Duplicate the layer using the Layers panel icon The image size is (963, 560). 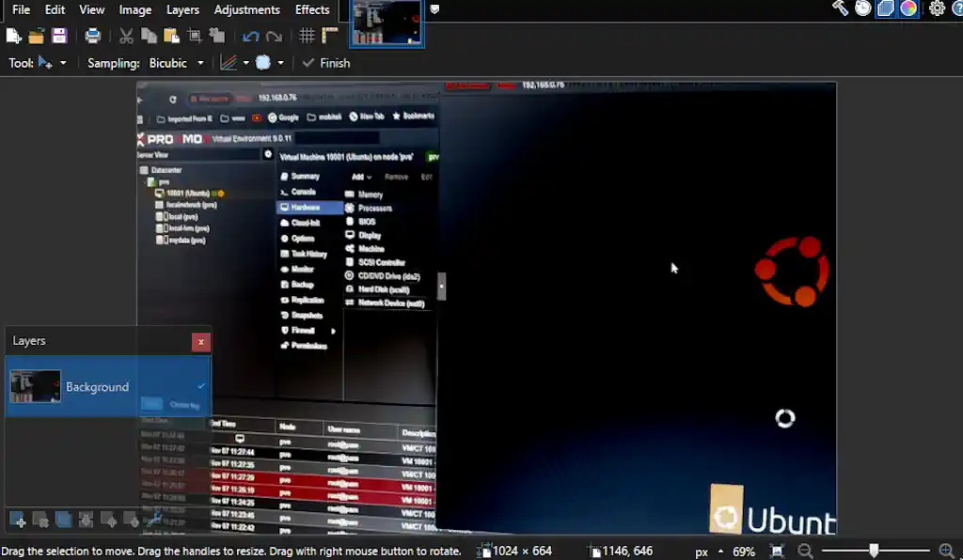pyautogui.click(x=63, y=520)
